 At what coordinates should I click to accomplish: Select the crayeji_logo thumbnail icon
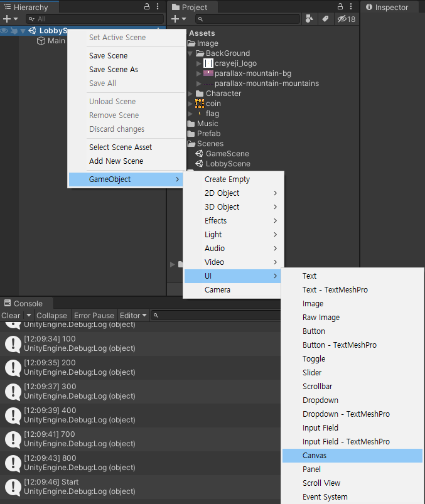click(208, 63)
